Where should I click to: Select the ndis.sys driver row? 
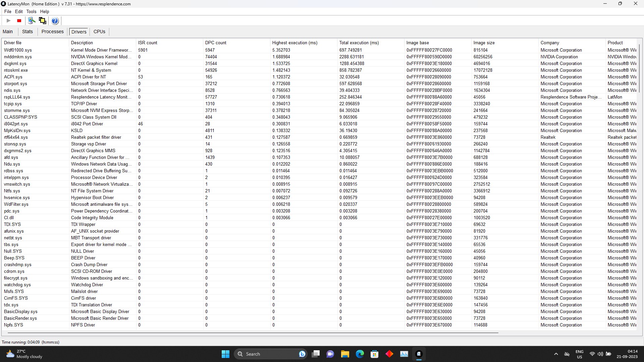[319, 90]
